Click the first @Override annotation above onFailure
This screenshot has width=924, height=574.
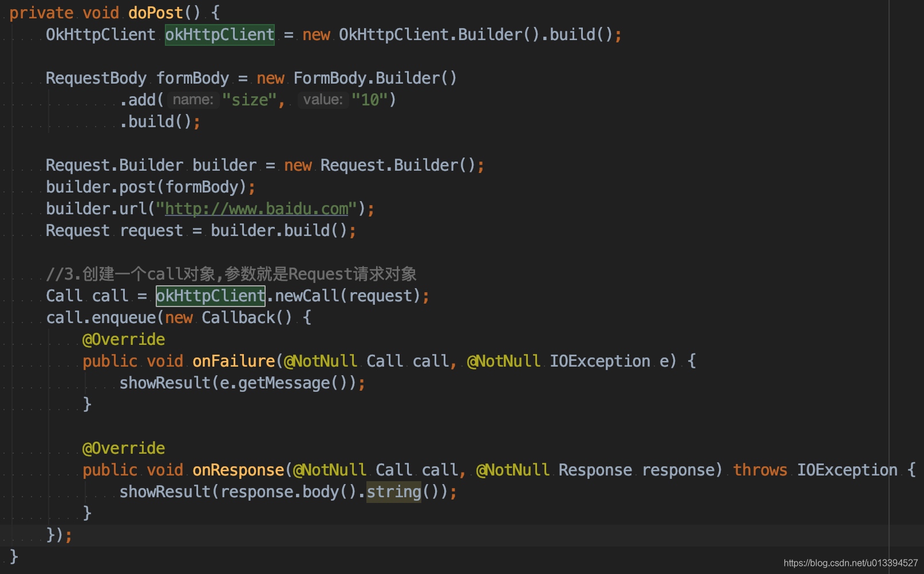click(124, 339)
